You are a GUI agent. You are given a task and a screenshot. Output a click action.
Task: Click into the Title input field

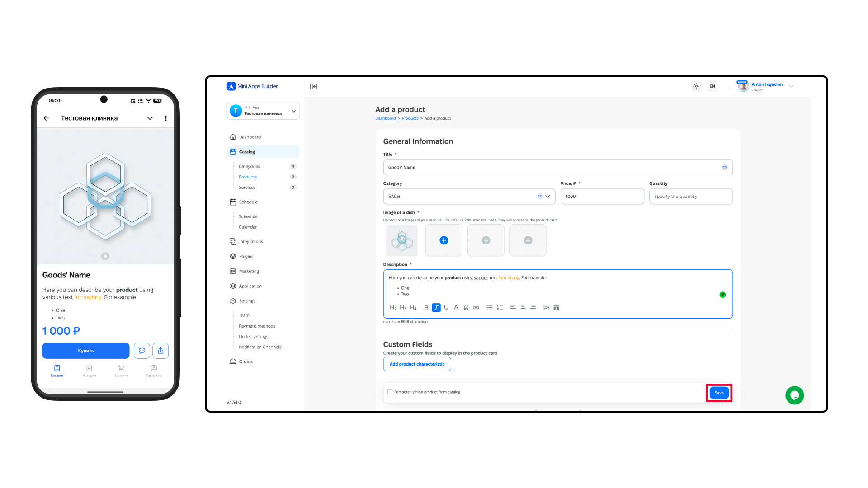tap(558, 167)
